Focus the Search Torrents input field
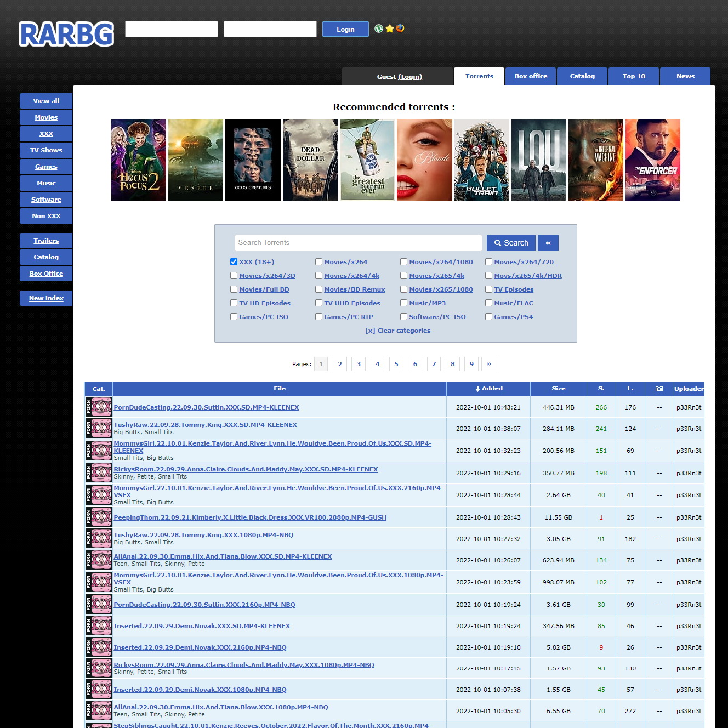 point(359,243)
